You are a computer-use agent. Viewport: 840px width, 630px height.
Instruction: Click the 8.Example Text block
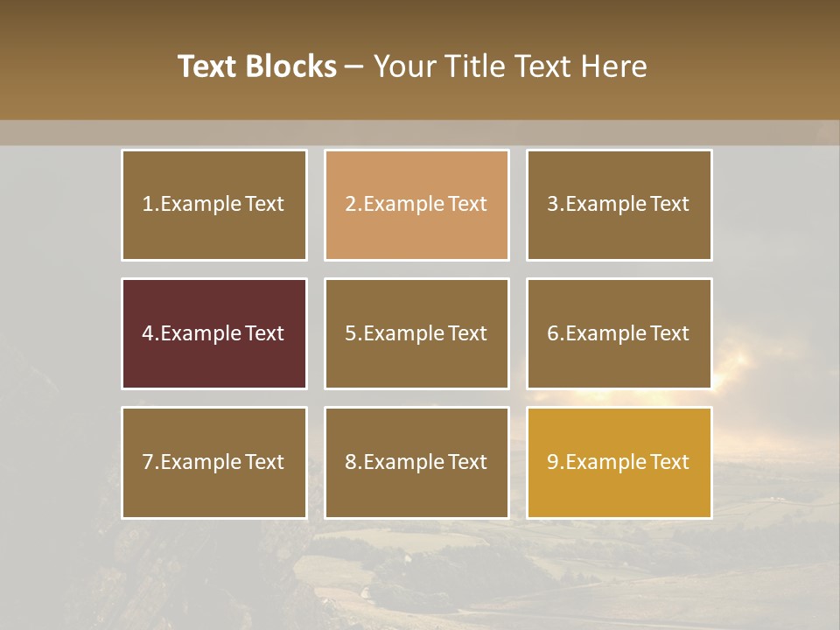coord(416,462)
